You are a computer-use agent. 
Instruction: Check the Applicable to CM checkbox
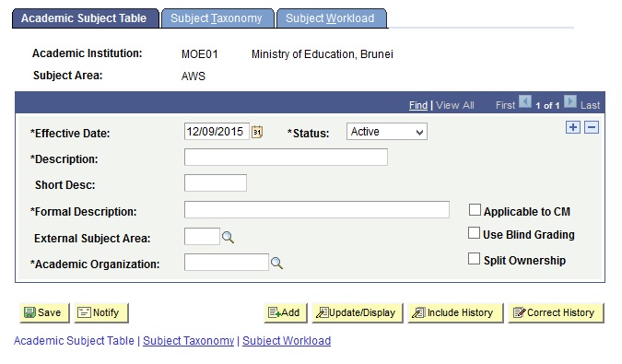[475, 210]
